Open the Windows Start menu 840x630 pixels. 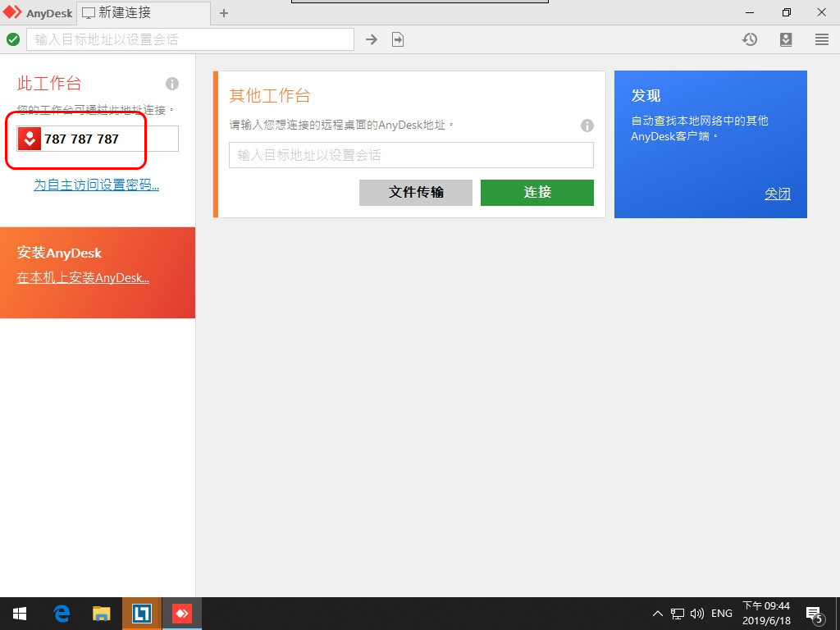tap(20, 614)
